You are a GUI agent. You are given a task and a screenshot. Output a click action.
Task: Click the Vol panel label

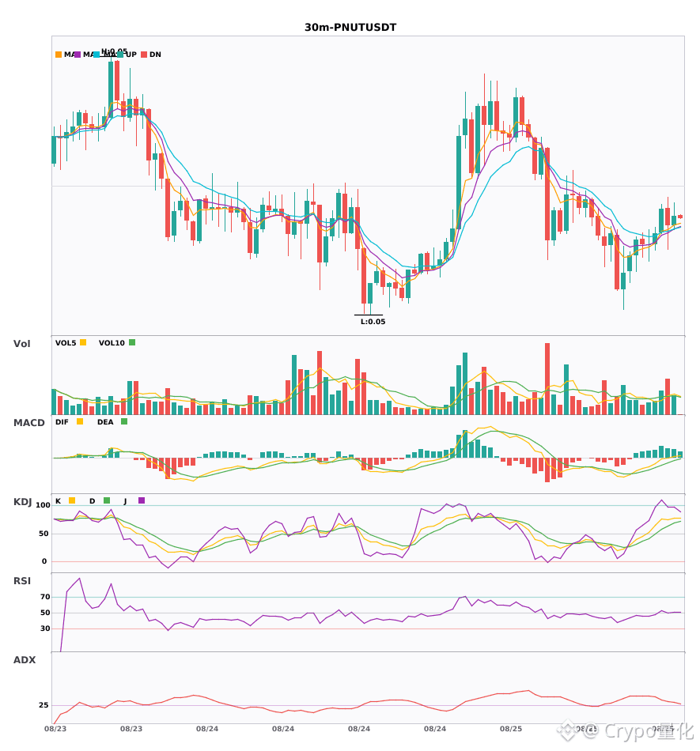[21, 344]
